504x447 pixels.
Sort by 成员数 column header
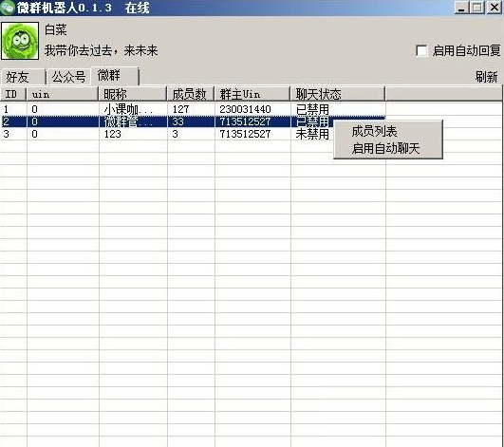pos(191,94)
